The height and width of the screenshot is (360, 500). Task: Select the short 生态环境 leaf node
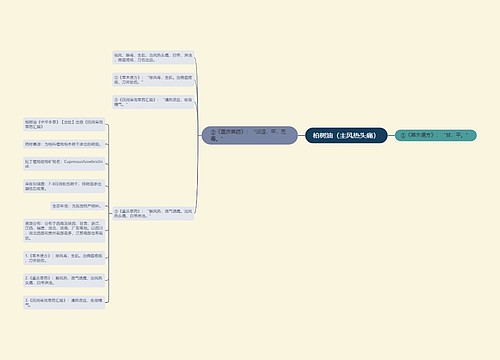tap(78, 206)
